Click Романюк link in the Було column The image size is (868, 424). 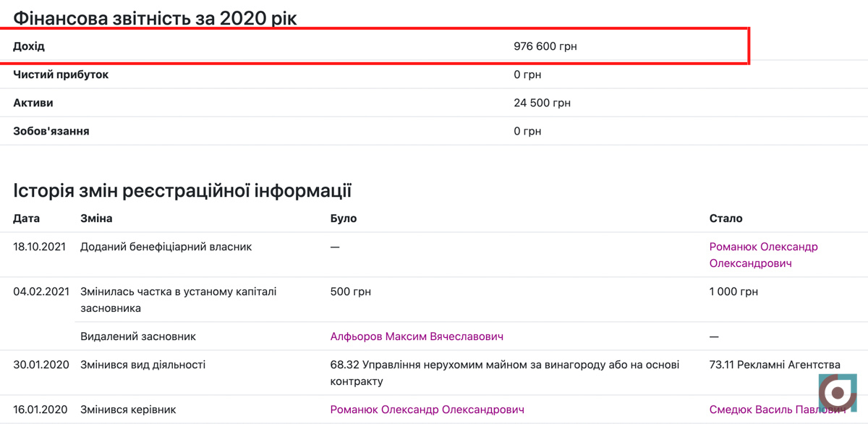(x=427, y=410)
